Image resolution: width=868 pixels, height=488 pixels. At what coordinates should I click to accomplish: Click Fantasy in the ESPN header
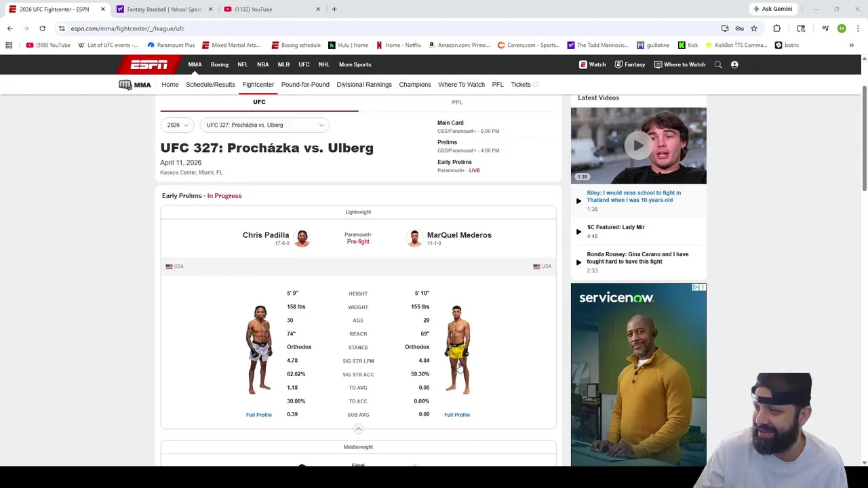[630, 64]
